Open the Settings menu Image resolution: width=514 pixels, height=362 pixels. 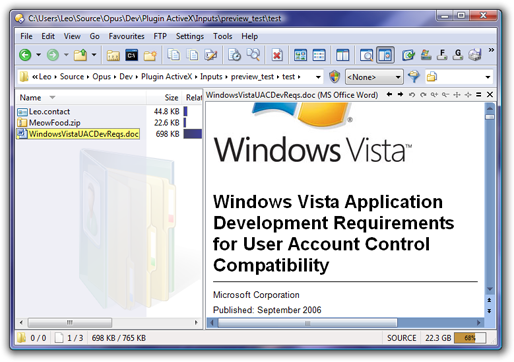(x=190, y=36)
